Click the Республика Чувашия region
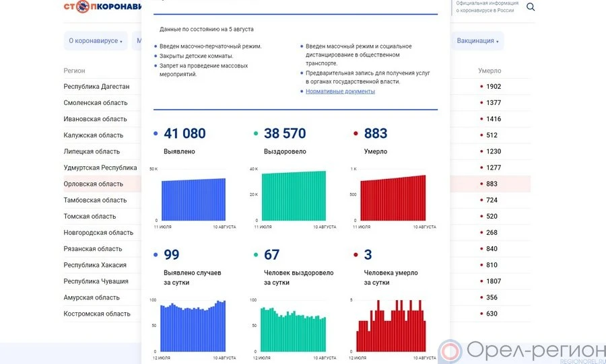606x364 pixels. (x=96, y=281)
